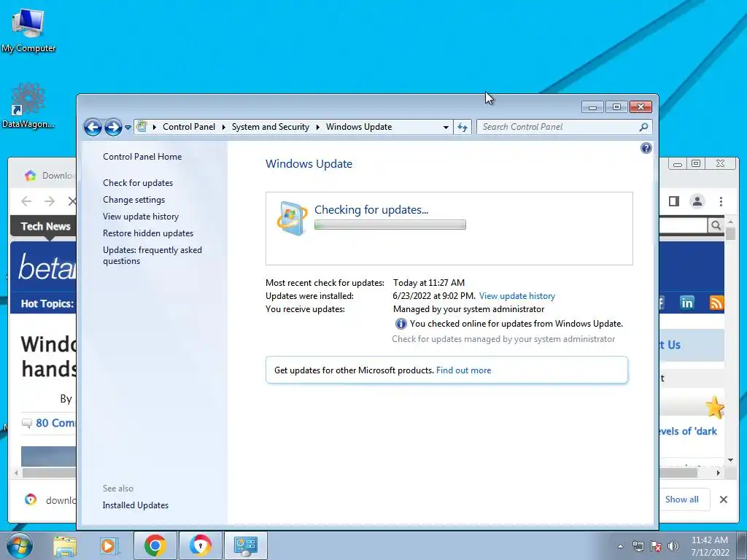
Task: Open View update history in sidebar
Action: point(141,216)
